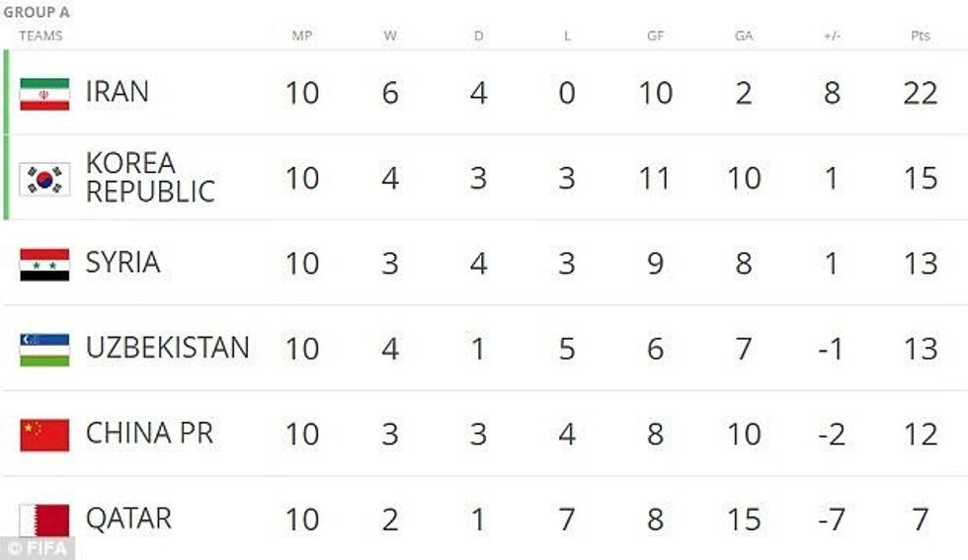968x560 pixels.
Task: Click the FIFA copyright label
Action: point(38,548)
